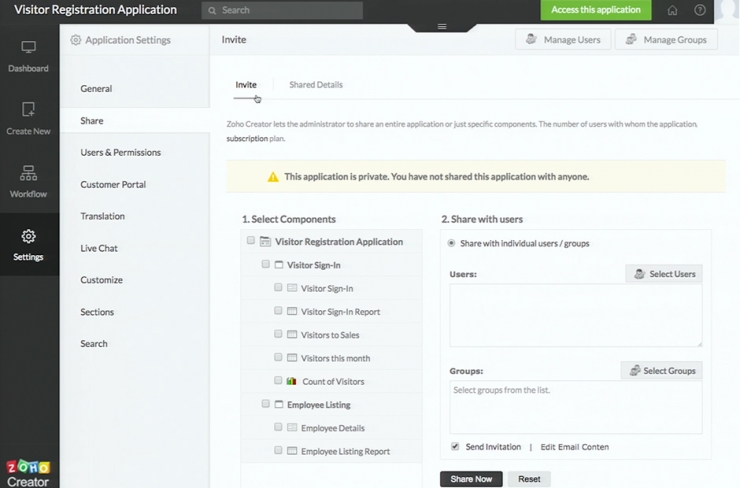
Task: Check the Visitor Registration Application checkbox
Action: [x=251, y=241]
